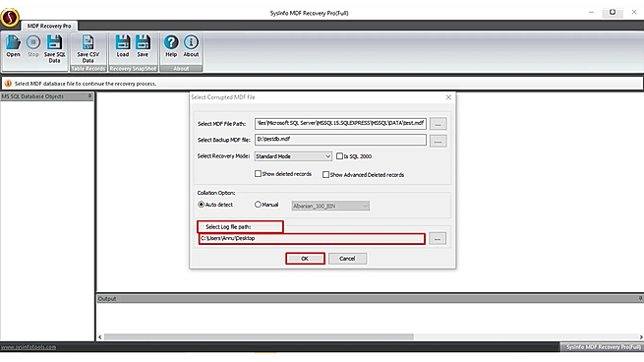Click the Output scroll right arrow
This screenshot has width=644, height=362.
[x=641, y=337]
